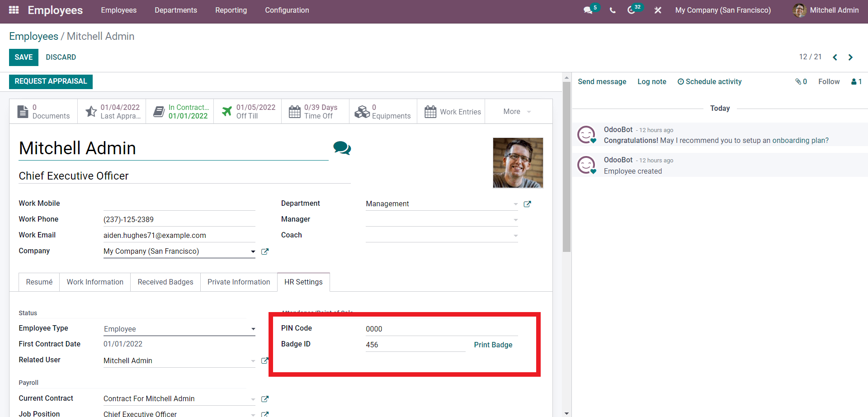Click the Work Phone input field
The height and width of the screenshot is (417, 868).
click(x=179, y=220)
